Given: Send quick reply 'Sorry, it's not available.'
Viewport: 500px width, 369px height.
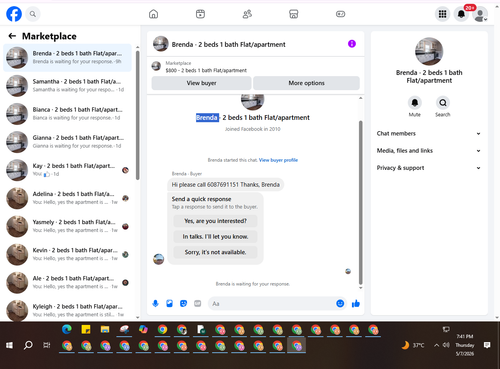Looking at the screenshot, I should point(215,252).
